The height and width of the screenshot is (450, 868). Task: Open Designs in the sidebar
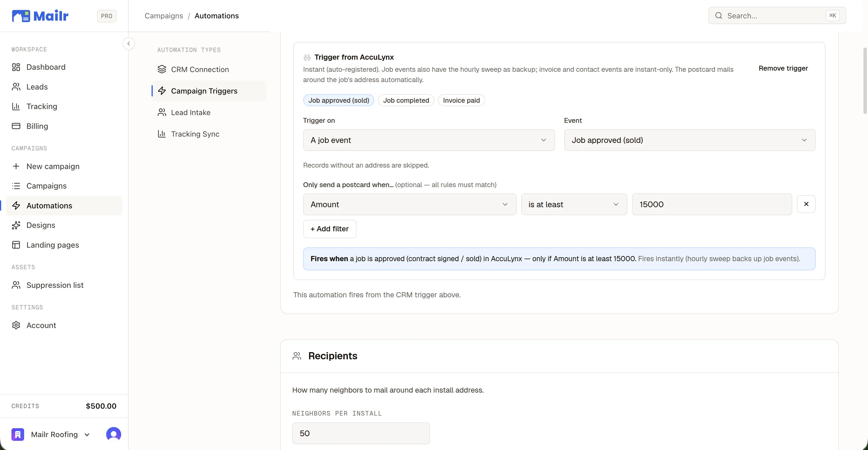(x=64, y=225)
